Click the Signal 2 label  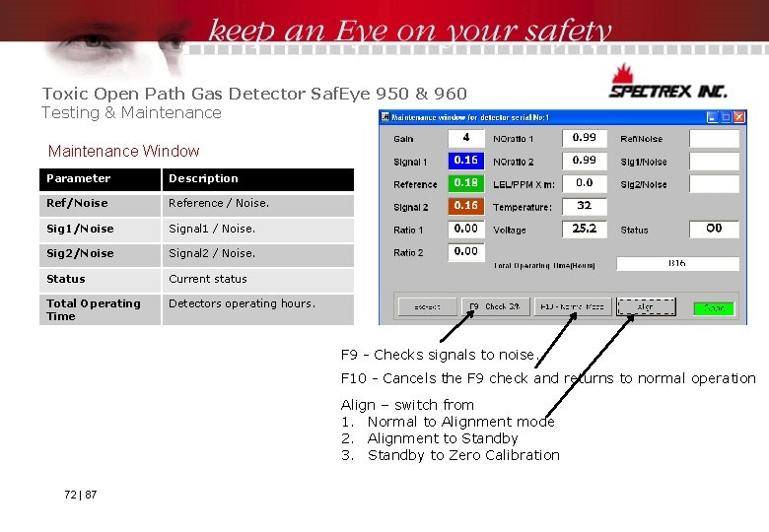[x=410, y=208]
